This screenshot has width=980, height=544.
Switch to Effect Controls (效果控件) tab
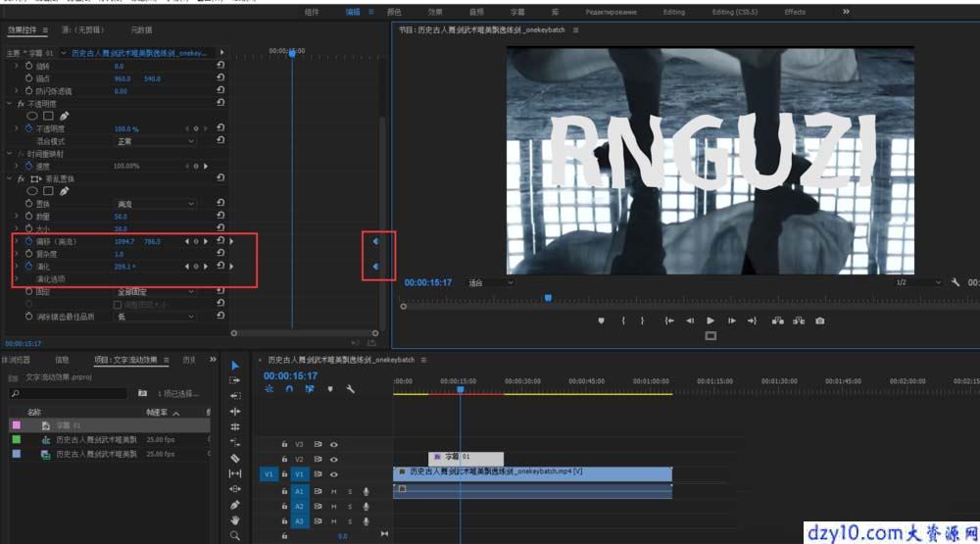[x=22, y=30]
